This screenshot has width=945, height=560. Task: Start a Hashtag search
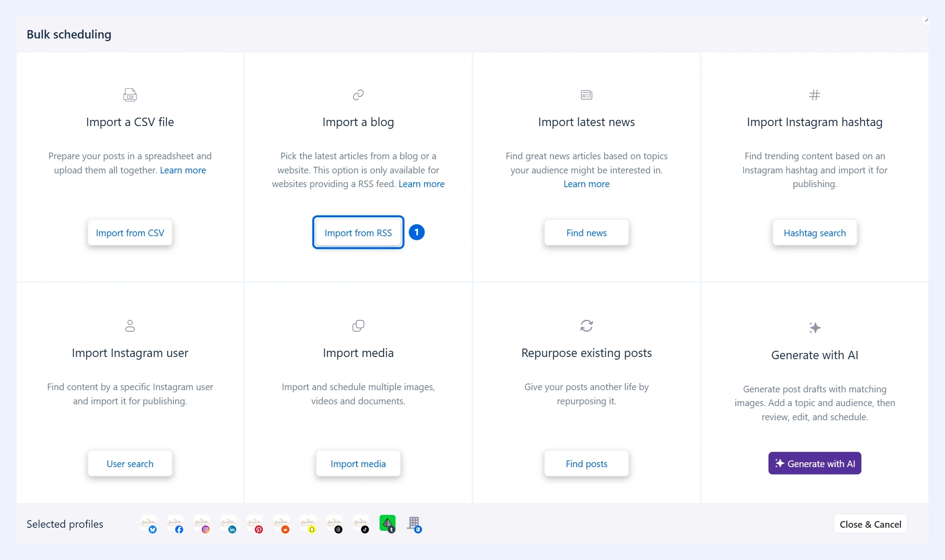click(814, 233)
